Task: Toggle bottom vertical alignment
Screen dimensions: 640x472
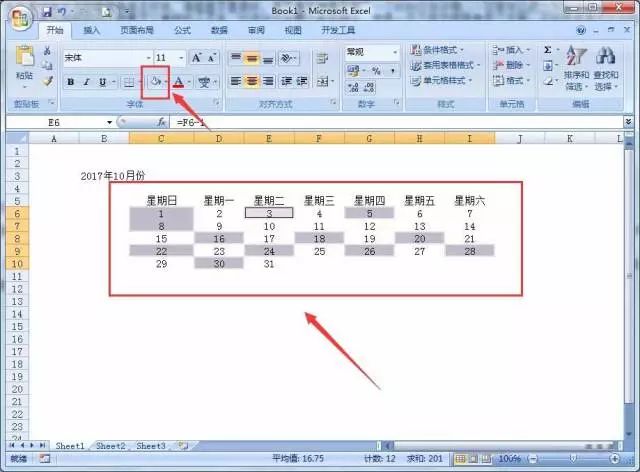Action: pos(268,58)
